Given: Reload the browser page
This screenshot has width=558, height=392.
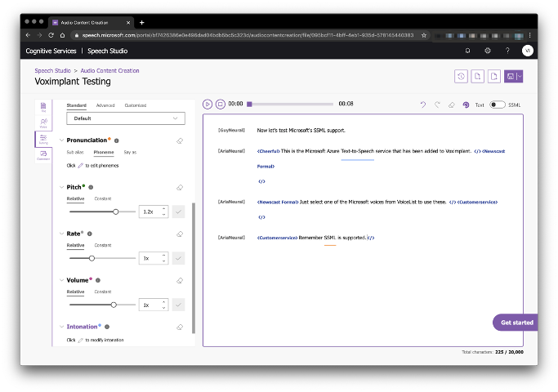Looking at the screenshot, I should (51, 35).
